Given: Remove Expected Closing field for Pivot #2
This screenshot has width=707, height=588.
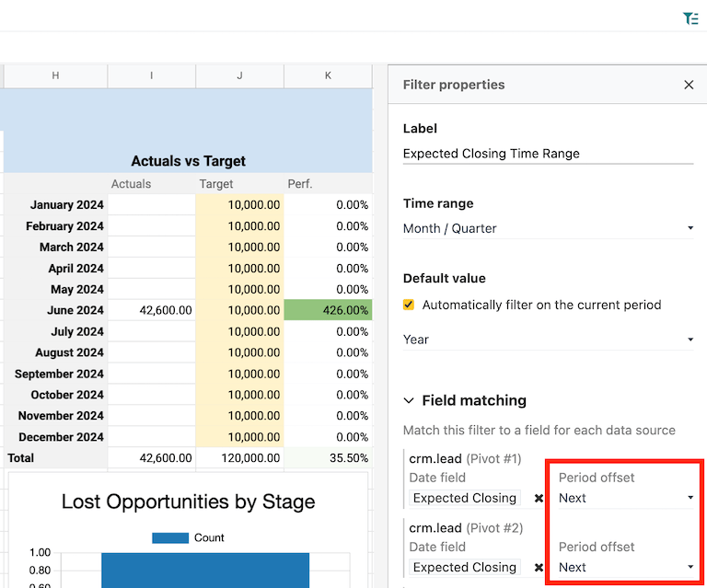Looking at the screenshot, I should pyautogui.click(x=539, y=567).
